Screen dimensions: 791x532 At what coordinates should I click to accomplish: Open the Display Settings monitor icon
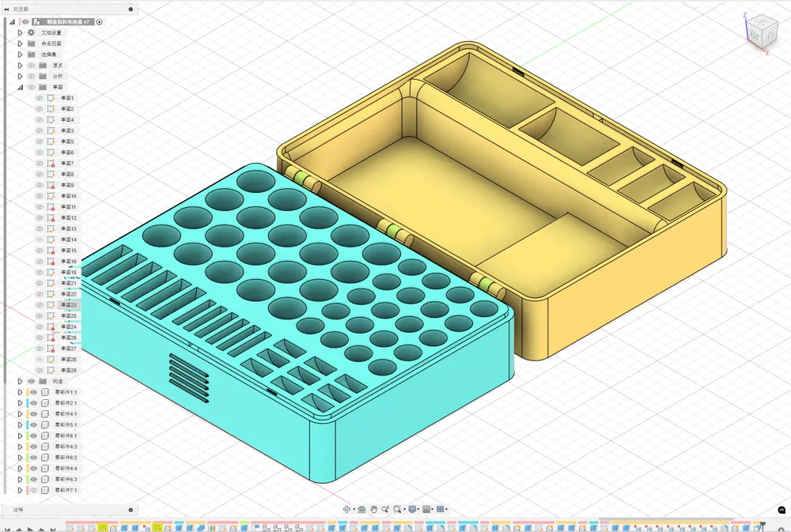click(x=413, y=509)
